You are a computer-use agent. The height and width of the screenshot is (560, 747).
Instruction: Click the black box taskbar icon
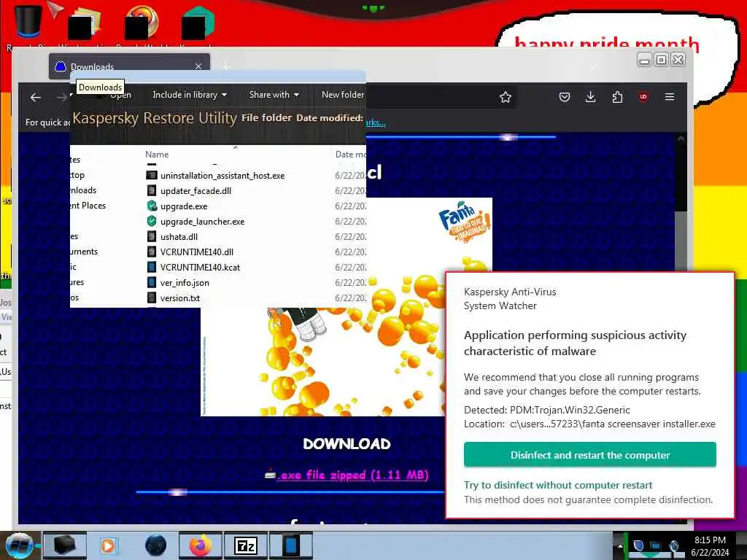click(x=65, y=545)
